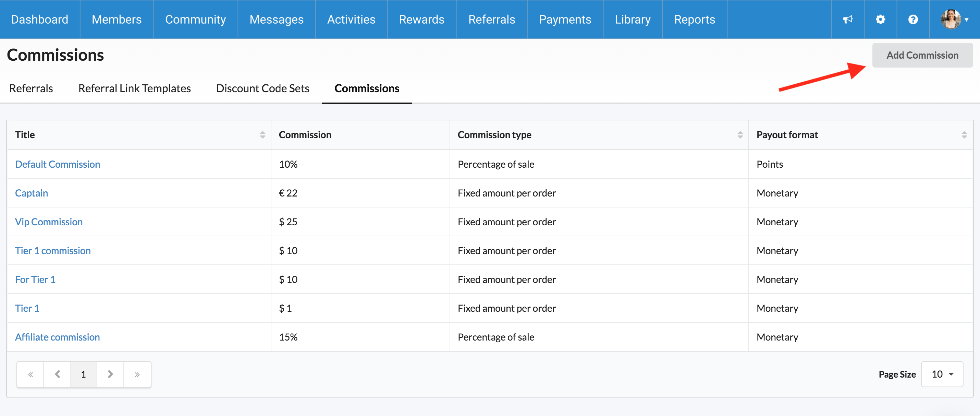Go to the first page of results
This screenshot has height=416, width=980.
(x=30, y=375)
